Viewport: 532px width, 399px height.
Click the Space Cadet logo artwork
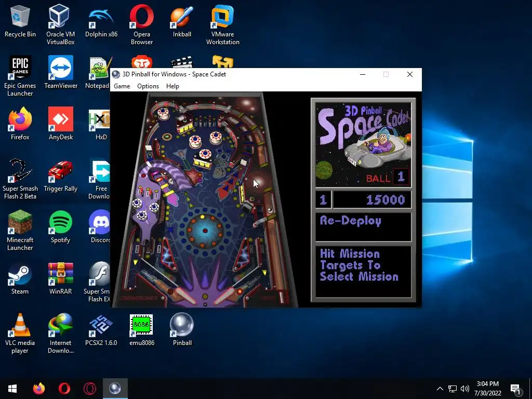click(363, 144)
